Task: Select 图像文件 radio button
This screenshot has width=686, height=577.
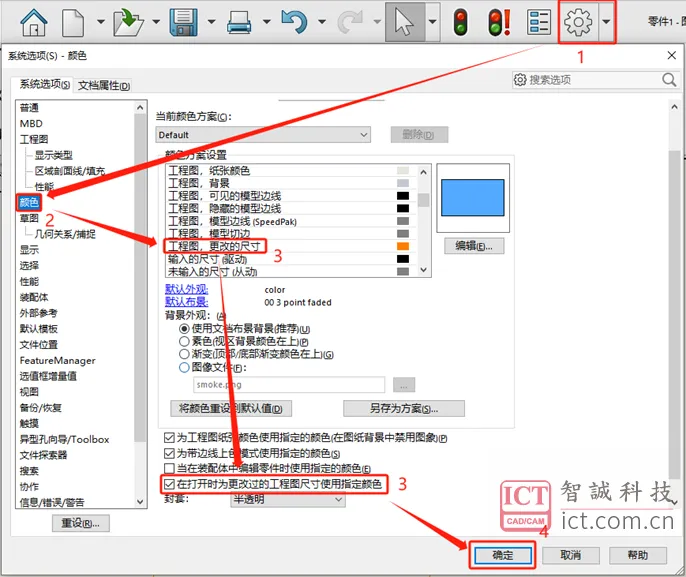Action: [184, 367]
